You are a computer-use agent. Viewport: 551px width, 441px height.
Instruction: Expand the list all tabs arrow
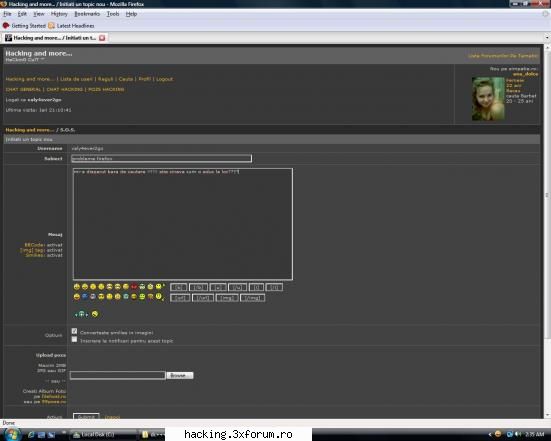click(x=547, y=38)
